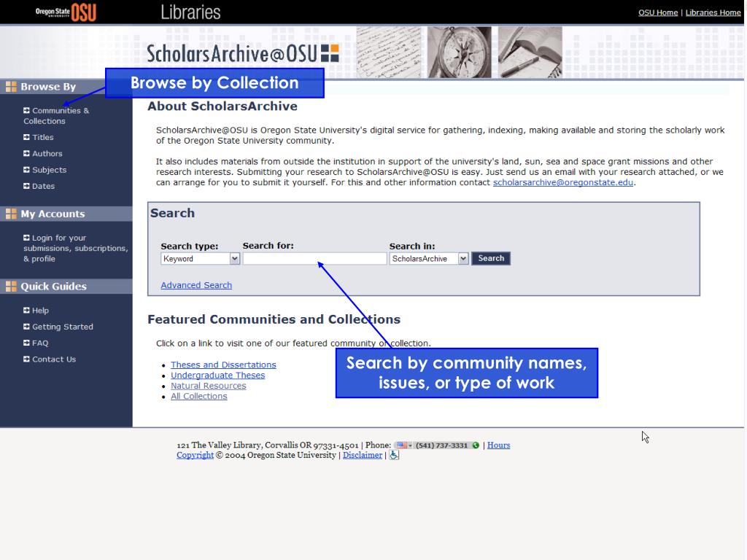This screenshot has width=747, height=560.
Task: Open Theses and Dissertations collection
Action: (223, 365)
